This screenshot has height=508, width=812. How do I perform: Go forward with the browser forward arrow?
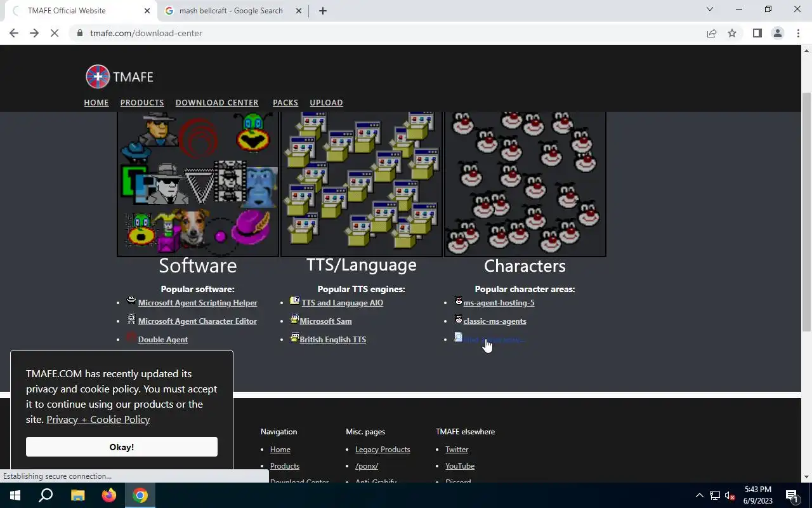tap(34, 33)
